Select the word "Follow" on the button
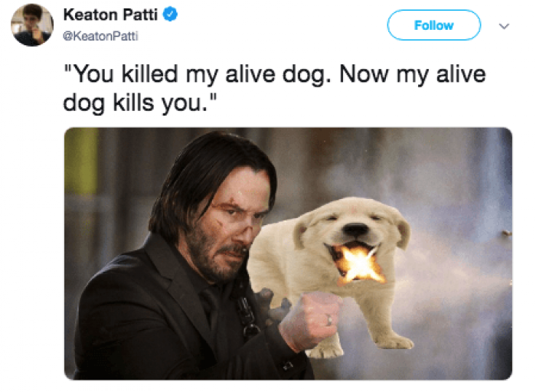 434,25
